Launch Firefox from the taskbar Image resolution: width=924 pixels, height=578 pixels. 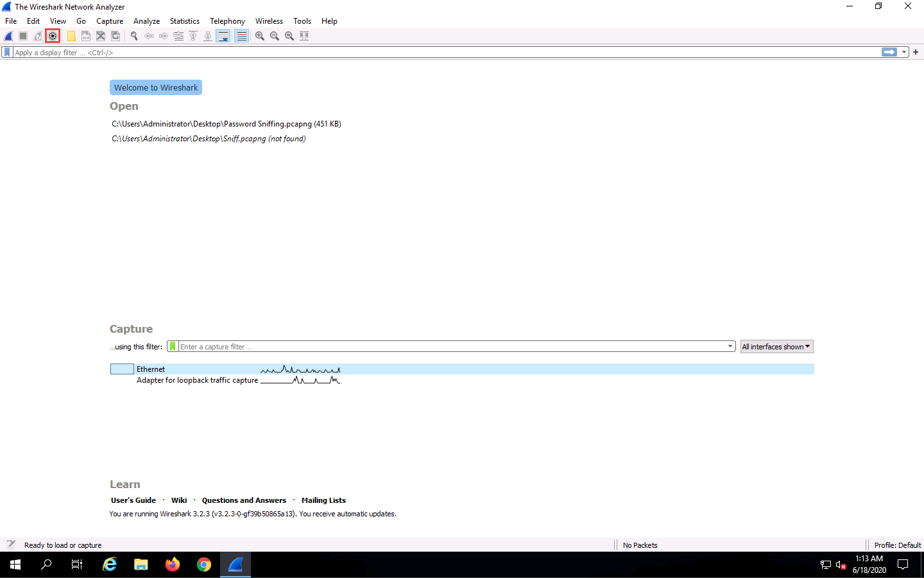pos(173,565)
